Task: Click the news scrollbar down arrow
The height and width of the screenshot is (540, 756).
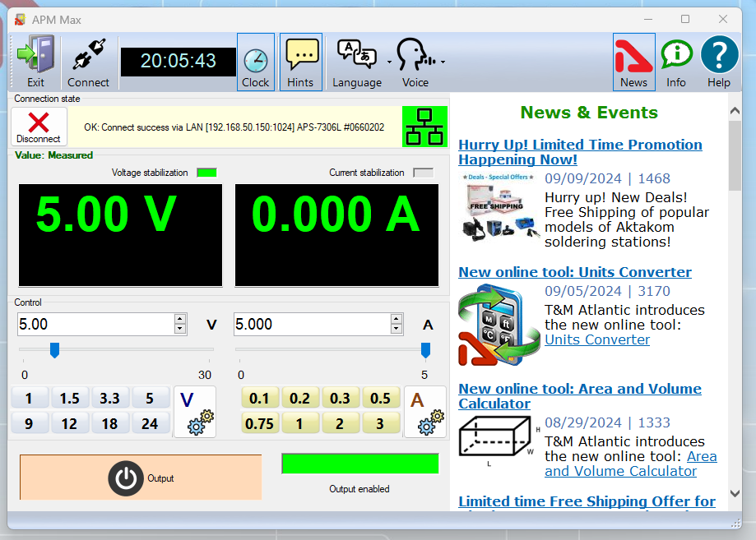Action: (x=735, y=493)
